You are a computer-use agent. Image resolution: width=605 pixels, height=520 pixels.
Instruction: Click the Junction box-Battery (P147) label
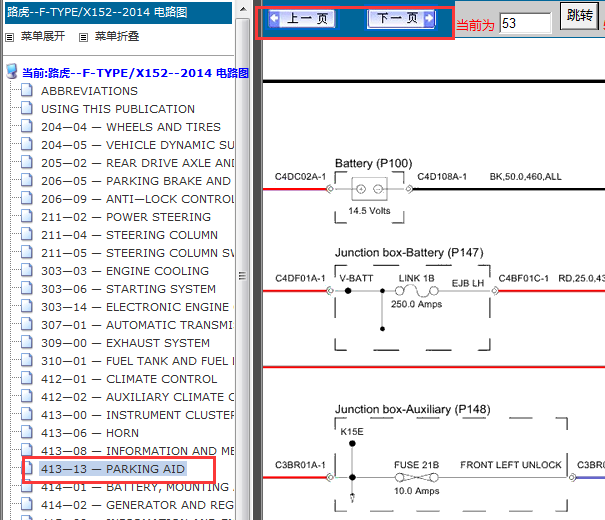tap(409, 253)
